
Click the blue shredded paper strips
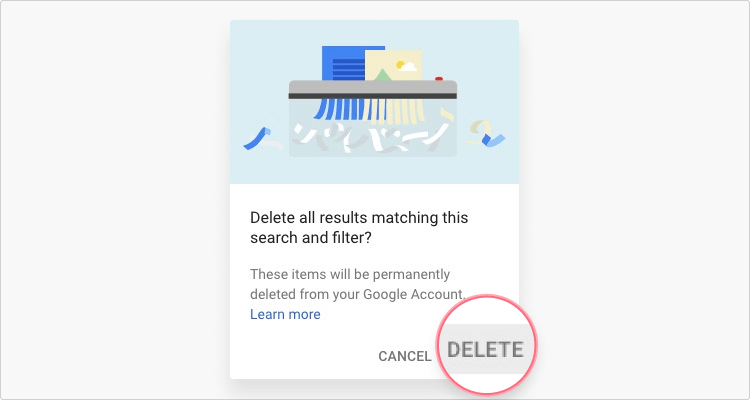click(x=338, y=109)
